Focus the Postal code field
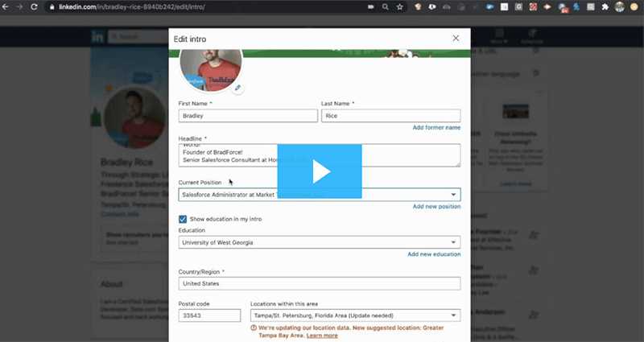This screenshot has height=342, width=644. click(x=209, y=316)
